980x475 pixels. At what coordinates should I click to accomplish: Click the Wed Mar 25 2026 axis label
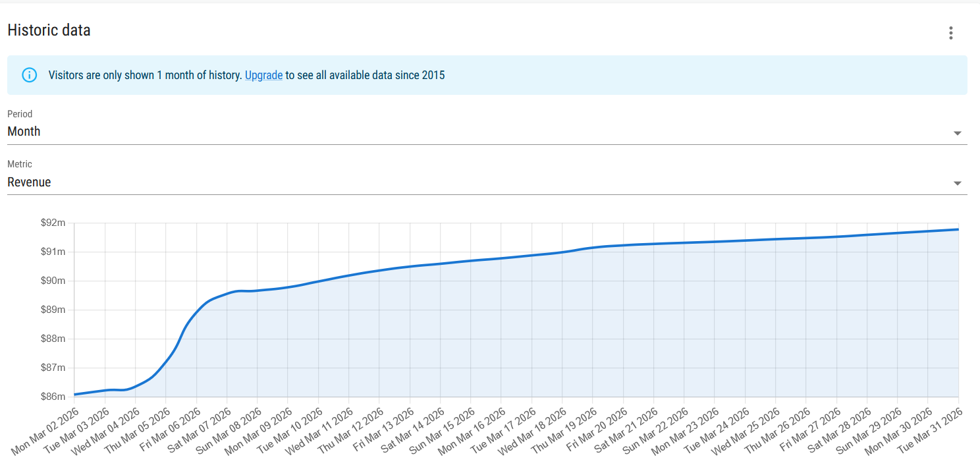pos(746,432)
